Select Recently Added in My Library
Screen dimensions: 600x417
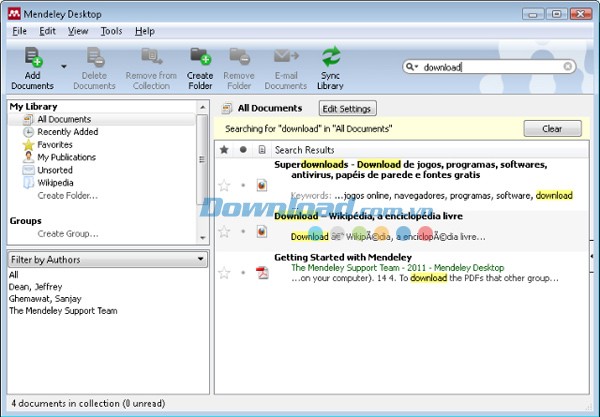click(x=67, y=132)
